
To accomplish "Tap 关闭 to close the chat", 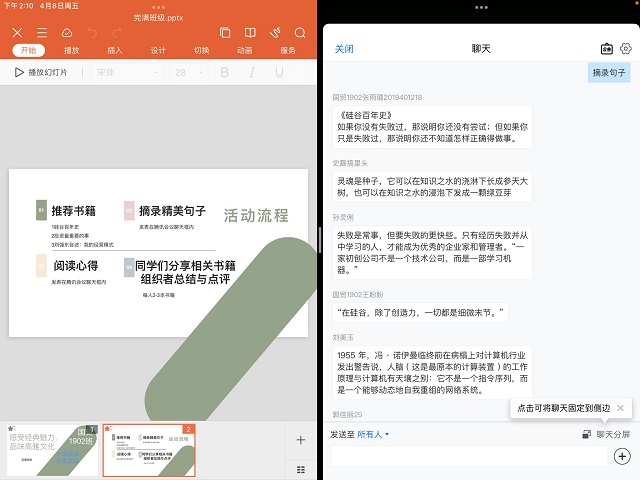I will coord(344,49).
